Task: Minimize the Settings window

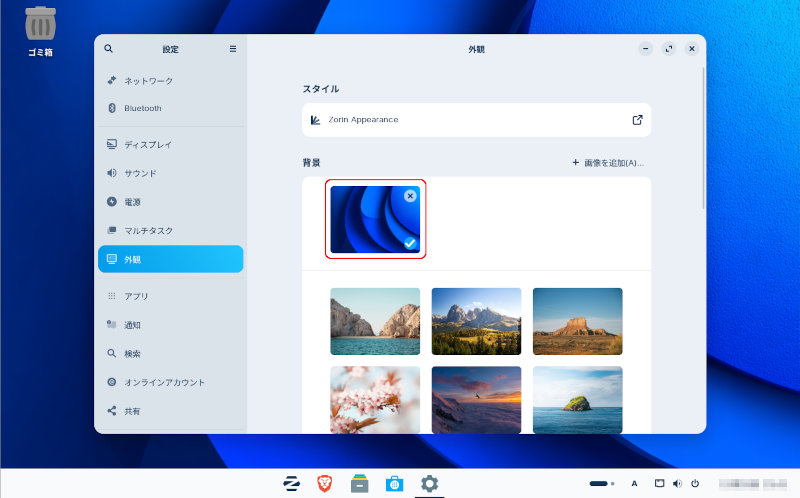Action: coord(645,48)
